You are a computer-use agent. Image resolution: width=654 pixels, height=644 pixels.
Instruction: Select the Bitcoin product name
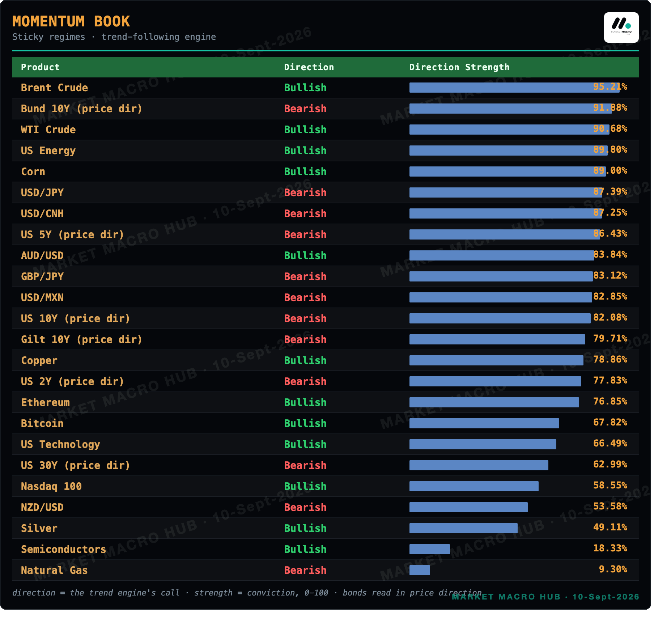[42, 423]
